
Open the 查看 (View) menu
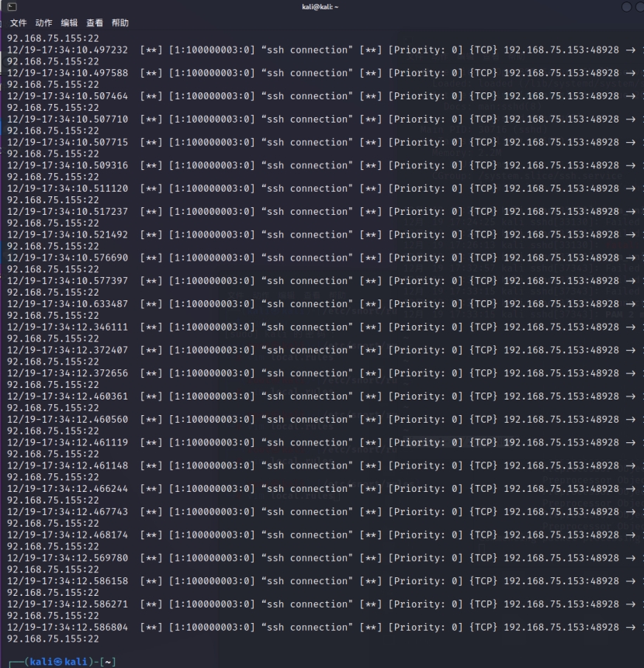click(95, 23)
